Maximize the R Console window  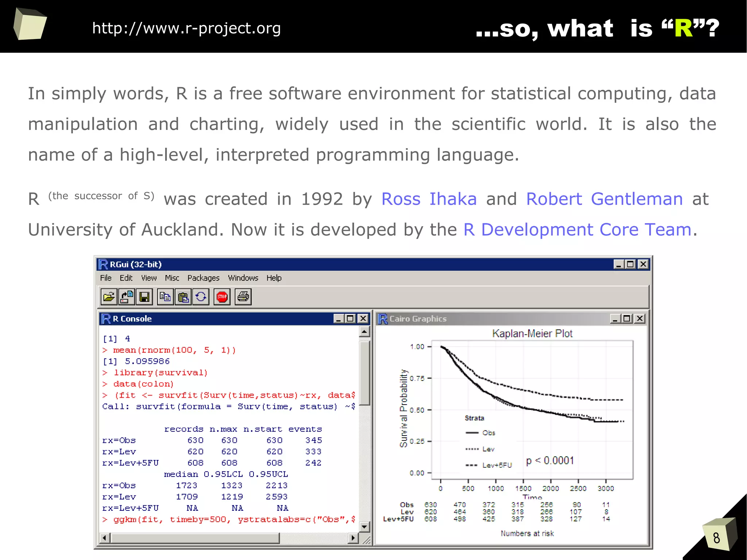[x=350, y=318]
